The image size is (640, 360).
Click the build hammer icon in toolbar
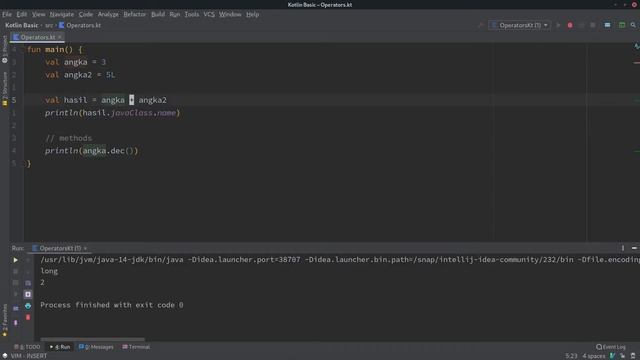point(480,25)
